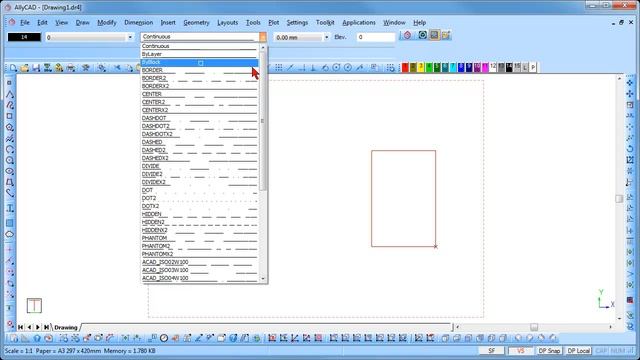This screenshot has height=360, width=640.
Task: Switch to the Drawing layout tab
Action: 66,327
